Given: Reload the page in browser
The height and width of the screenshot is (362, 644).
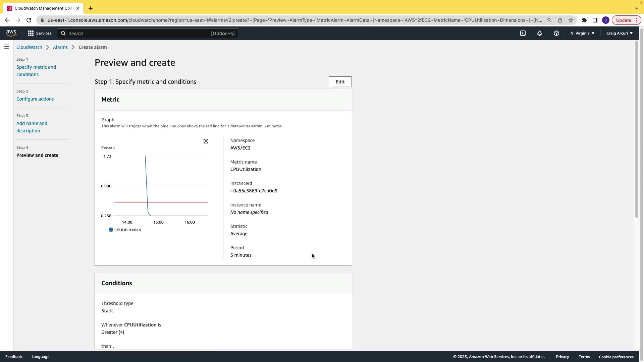Looking at the screenshot, I should click(x=29, y=20).
